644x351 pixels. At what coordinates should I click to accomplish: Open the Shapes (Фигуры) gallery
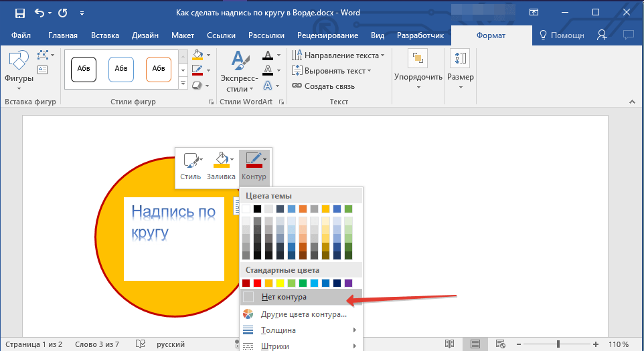tap(18, 70)
